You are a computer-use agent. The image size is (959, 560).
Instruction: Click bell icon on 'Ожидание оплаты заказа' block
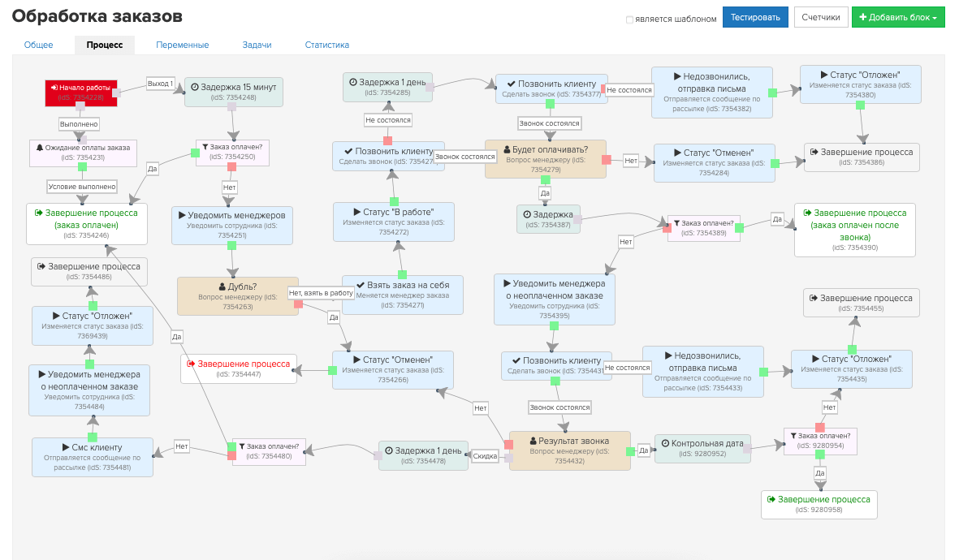click(x=40, y=148)
